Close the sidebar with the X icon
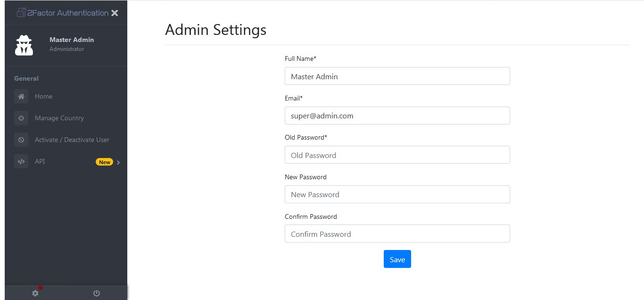Image resolution: width=644 pixels, height=300 pixels. tap(115, 13)
